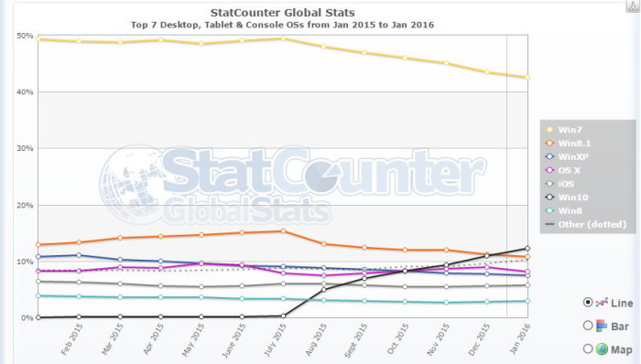The height and width of the screenshot is (364, 641).
Task: Click the Win10 legend entry
Action: [567, 198]
